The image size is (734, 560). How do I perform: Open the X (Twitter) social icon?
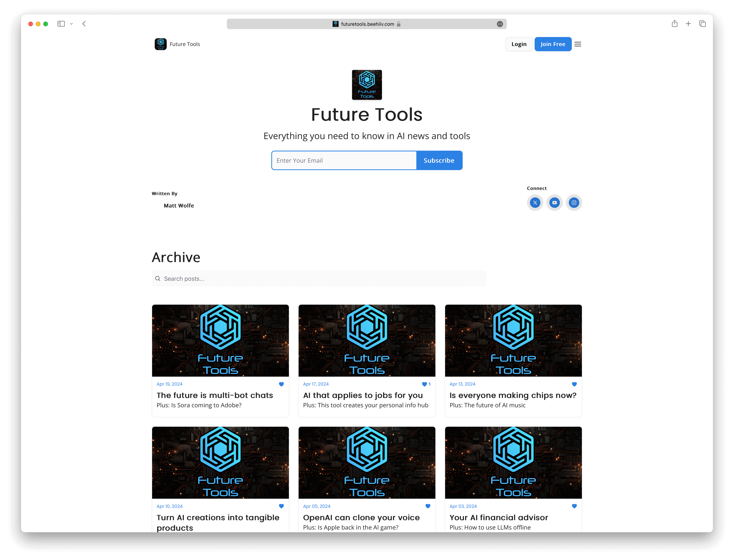535,203
